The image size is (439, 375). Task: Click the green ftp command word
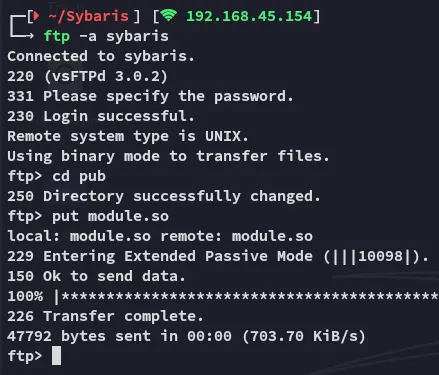pyautogui.click(x=57, y=36)
